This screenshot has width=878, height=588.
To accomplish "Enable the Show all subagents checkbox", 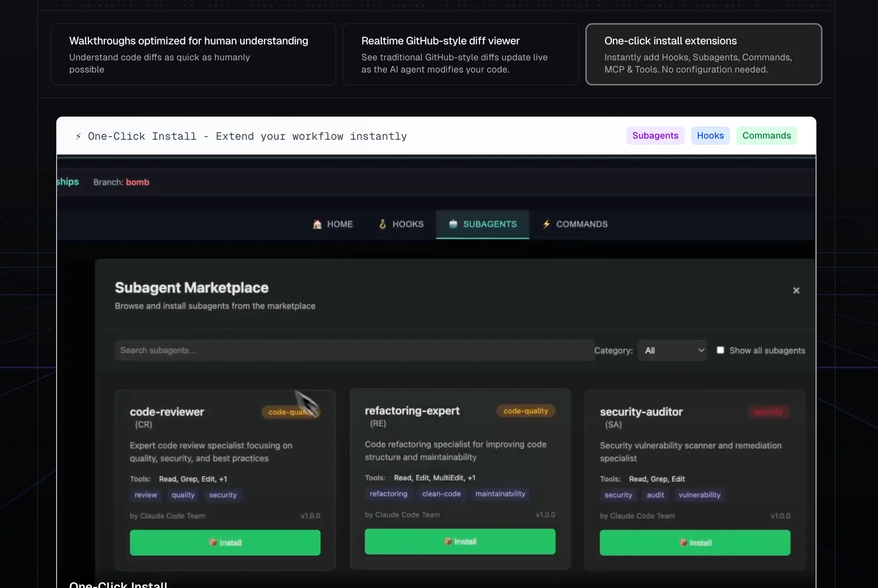I will 721,350.
